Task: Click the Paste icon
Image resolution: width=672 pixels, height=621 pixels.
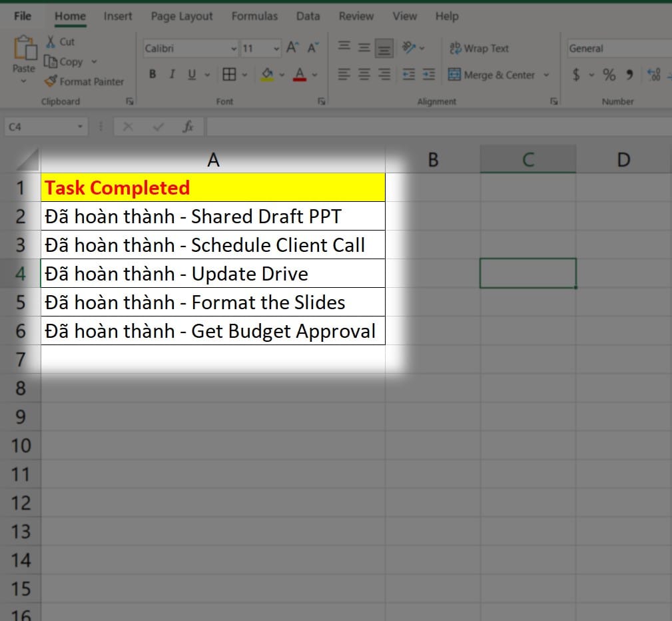Action: 24,51
